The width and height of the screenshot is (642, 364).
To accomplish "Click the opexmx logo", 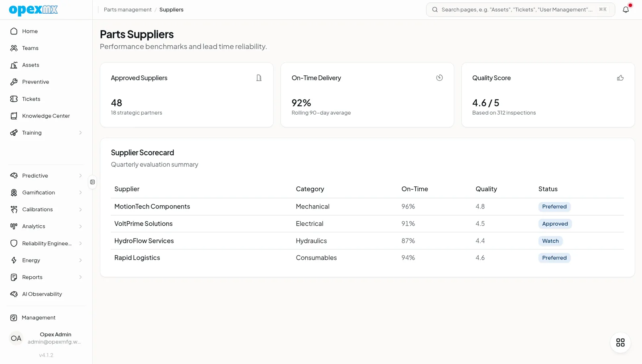I will click(33, 10).
